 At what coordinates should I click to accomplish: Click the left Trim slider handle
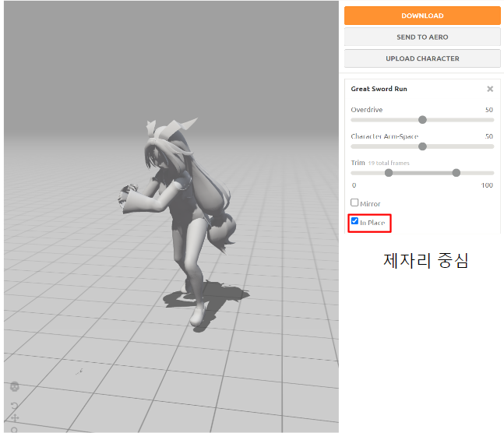[x=389, y=173]
